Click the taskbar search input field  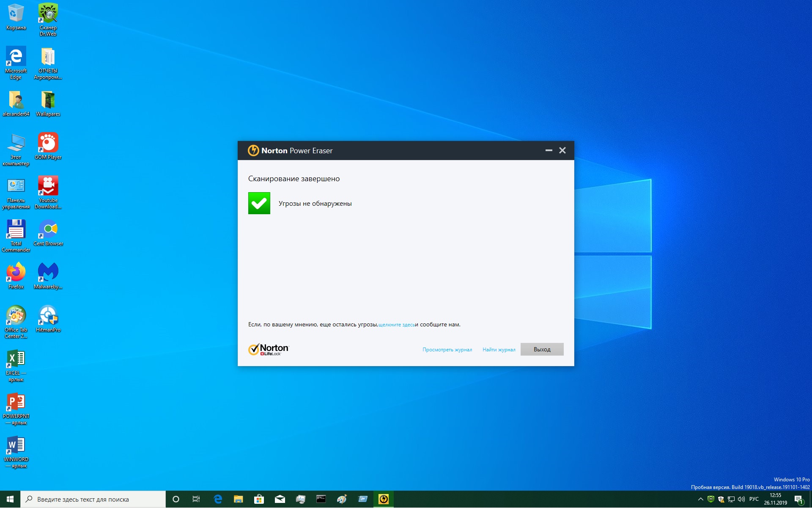[93, 499]
